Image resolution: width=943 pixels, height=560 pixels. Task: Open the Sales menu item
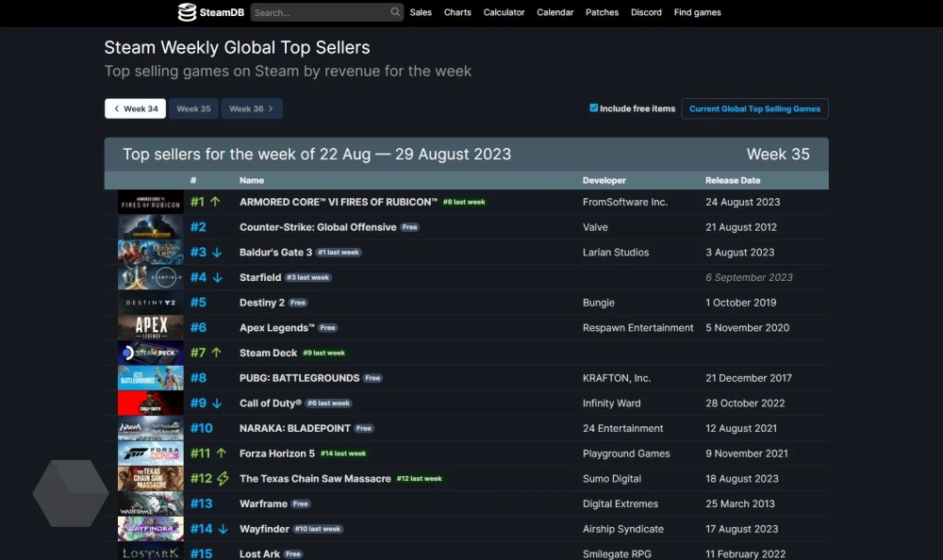coord(421,12)
